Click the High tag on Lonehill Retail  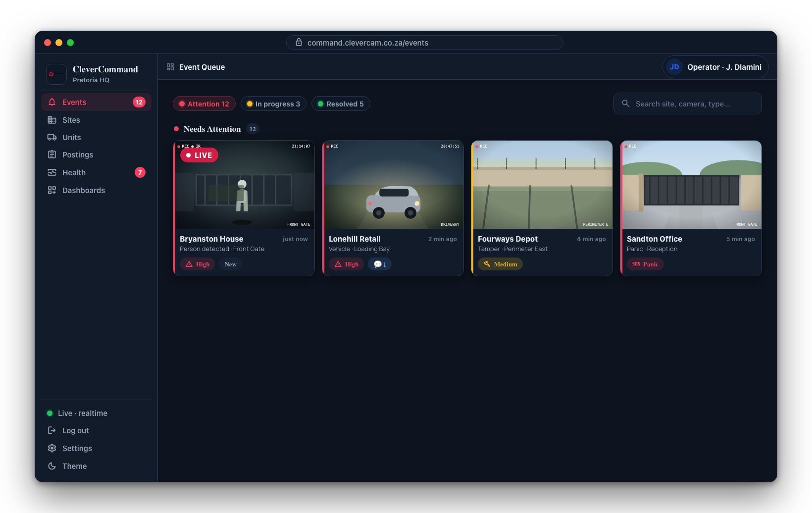tap(346, 264)
